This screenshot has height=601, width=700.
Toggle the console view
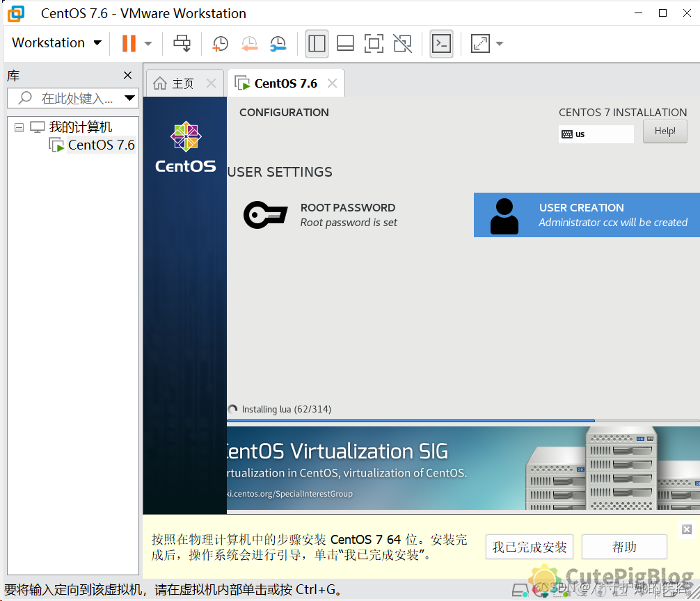pos(440,43)
